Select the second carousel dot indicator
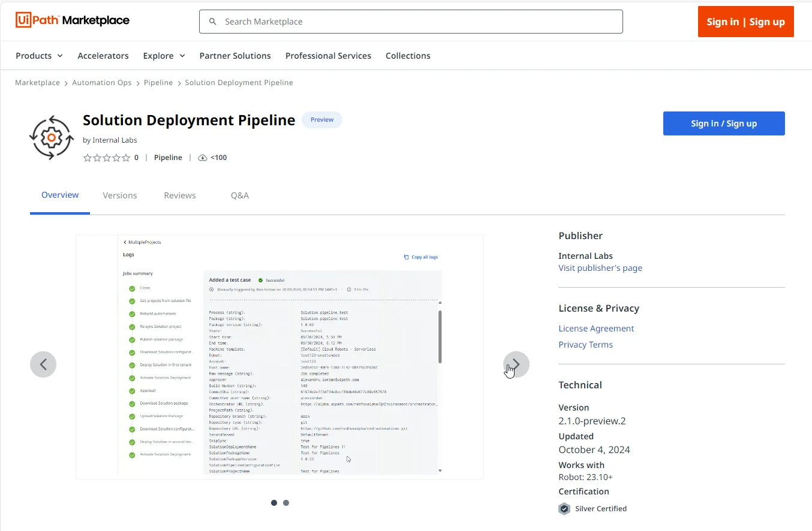 pos(286,503)
